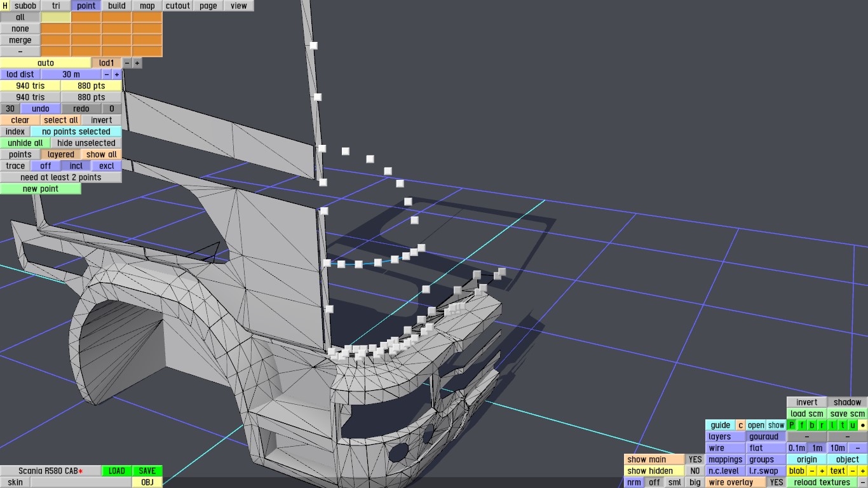Viewport: 868px width, 488px height.
Task: Toggle the shadow button
Action: 848,402
